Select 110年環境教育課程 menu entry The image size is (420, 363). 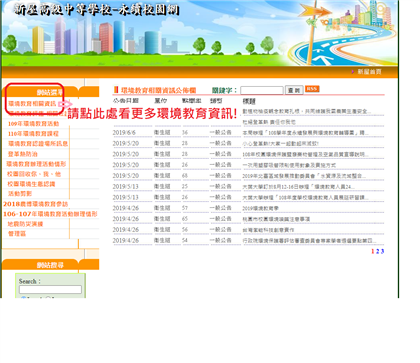[x=33, y=134]
